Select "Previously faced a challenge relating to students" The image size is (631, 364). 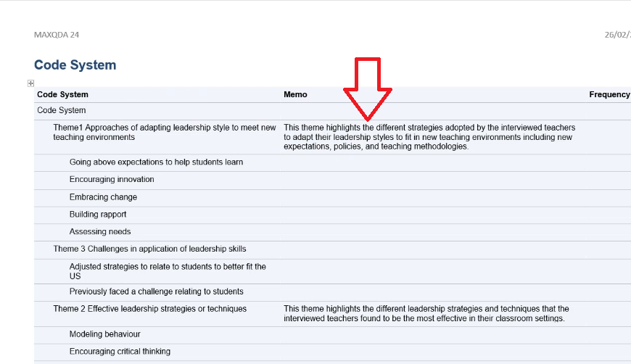156,291
